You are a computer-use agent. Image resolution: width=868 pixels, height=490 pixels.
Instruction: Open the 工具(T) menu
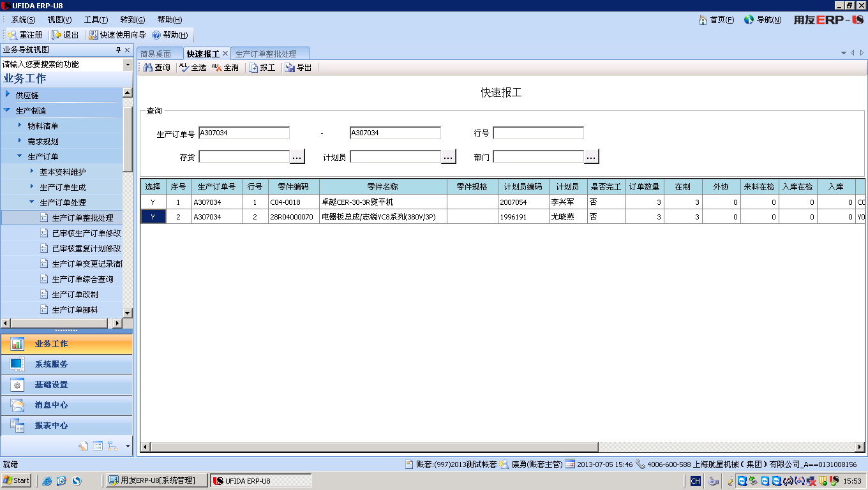(x=96, y=20)
